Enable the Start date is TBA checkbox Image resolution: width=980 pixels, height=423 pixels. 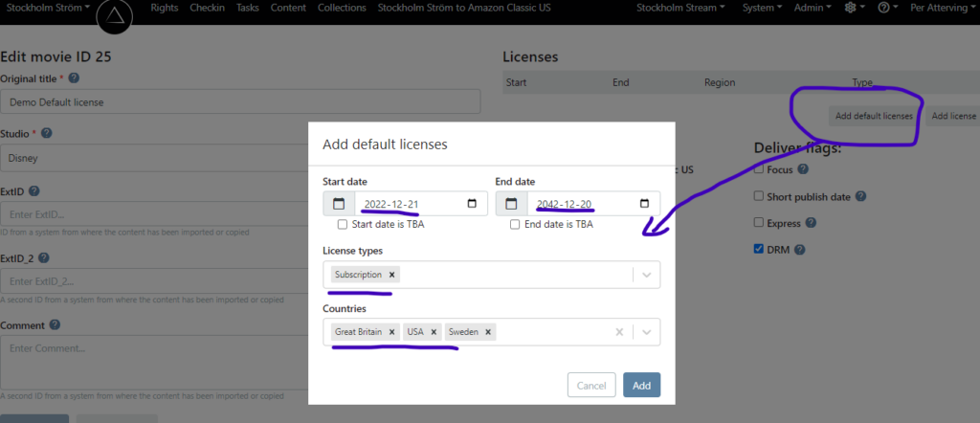(x=343, y=225)
